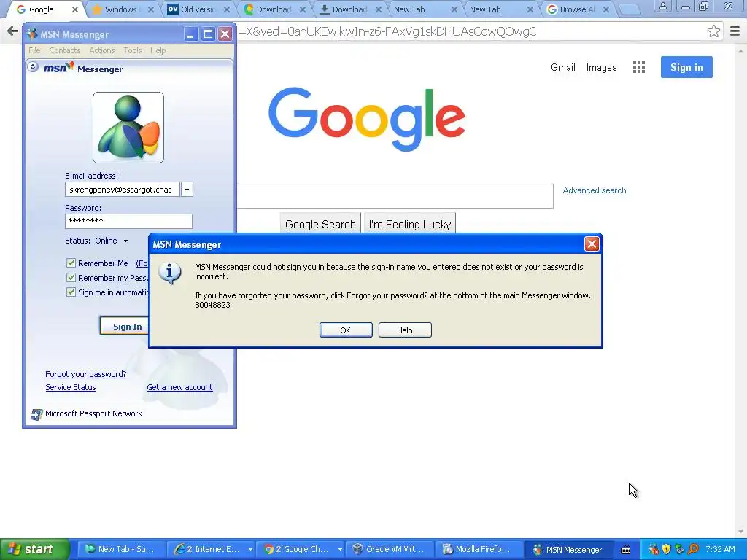This screenshot has height=560, width=747.
Task: Switch to the Old version tab in Chrome
Action: click(198, 9)
